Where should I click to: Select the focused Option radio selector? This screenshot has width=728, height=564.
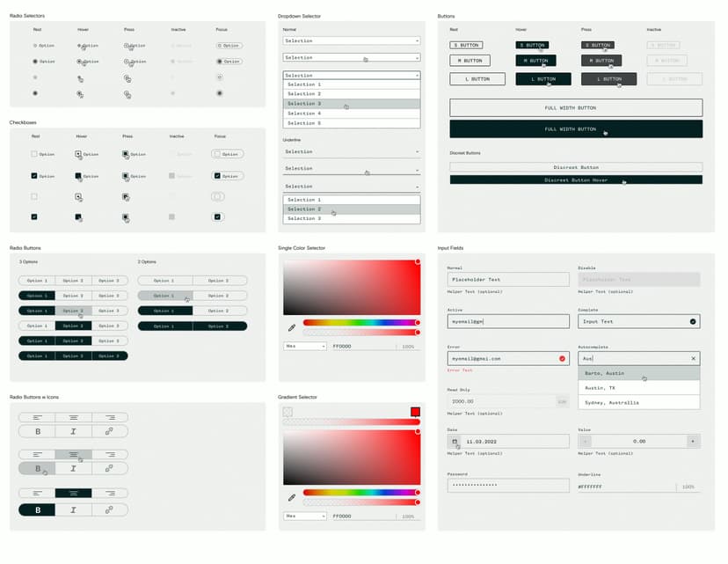coord(228,45)
